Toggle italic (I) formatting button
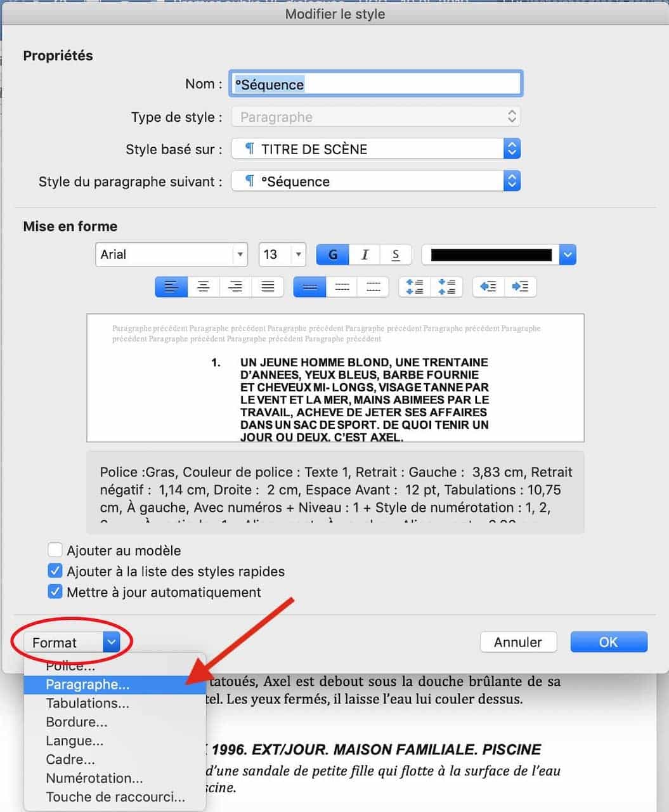The image size is (669, 812). [x=365, y=255]
